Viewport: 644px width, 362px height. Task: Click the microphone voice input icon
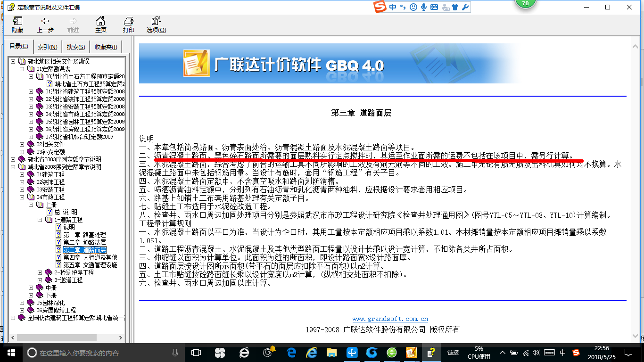[x=424, y=7]
